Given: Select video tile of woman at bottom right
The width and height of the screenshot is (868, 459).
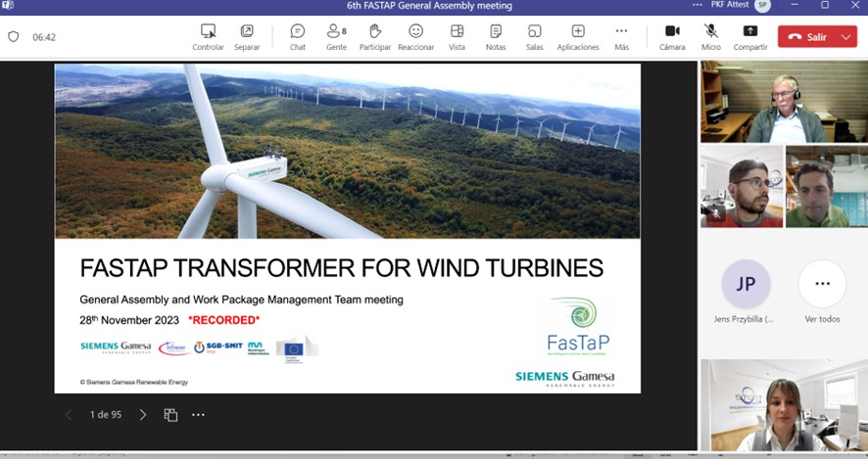Looking at the screenshot, I should point(784,405).
